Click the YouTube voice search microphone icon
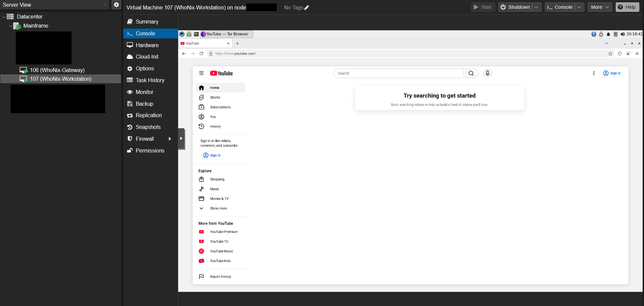644x306 pixels. coord(487,73)
